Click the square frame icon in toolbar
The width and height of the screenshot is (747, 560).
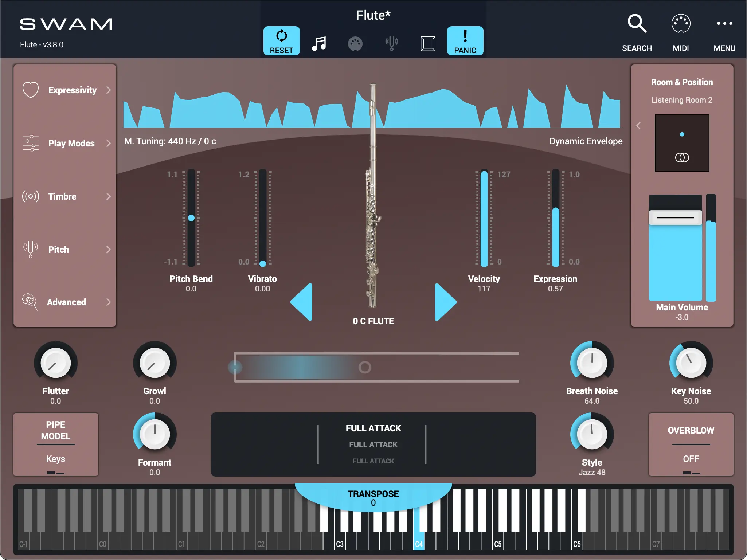click(428, 44)
